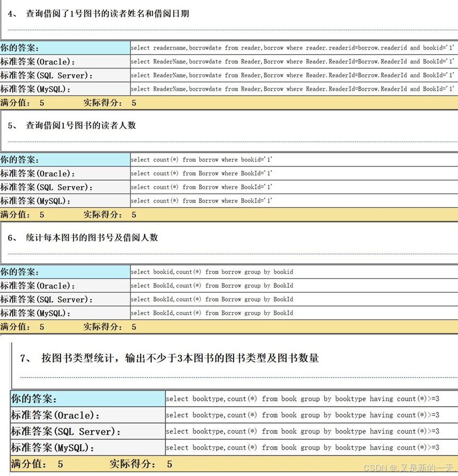Screen dimensions: 458x476
Task: Click question 7 title about book type statistics
Action: click(180, 358)
